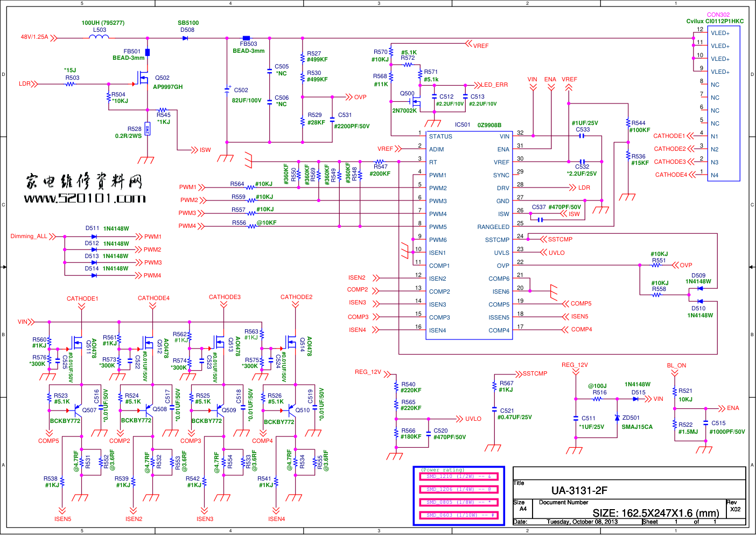Screen dimensions: 756x535
Task: Click the D510 diode symbol
Action: pos(700,301)
